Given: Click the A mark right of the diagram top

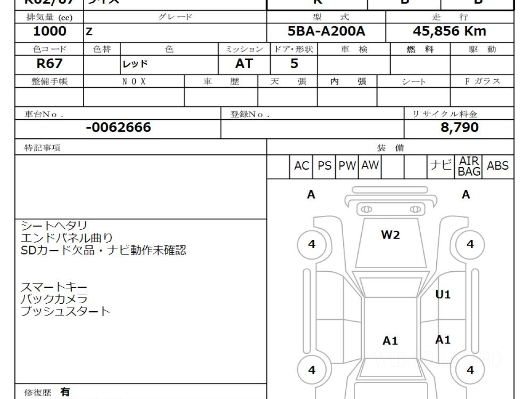Looking at the screenshot, I should pos(465,195).
